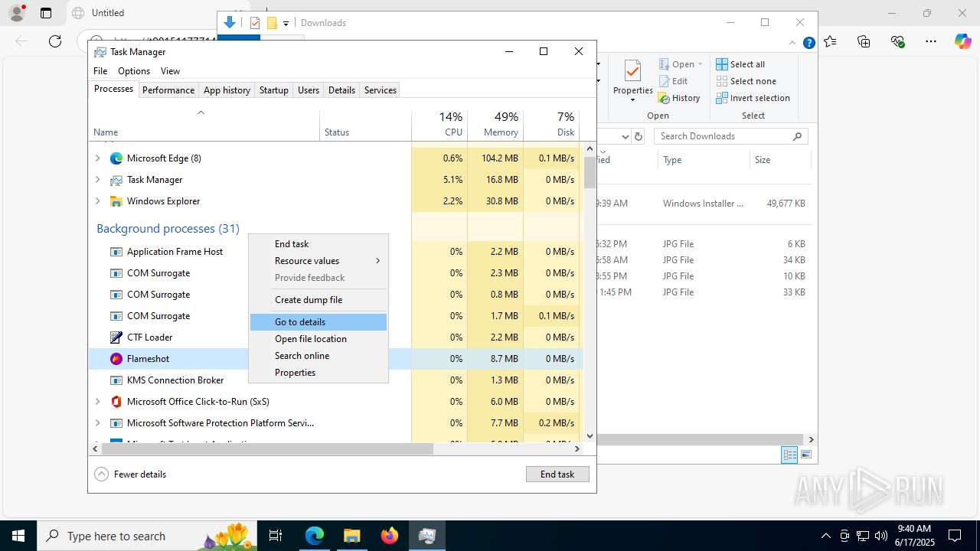
Task: Expand Microsoft Software Protection Platform Service group
Action: point(97,423)
